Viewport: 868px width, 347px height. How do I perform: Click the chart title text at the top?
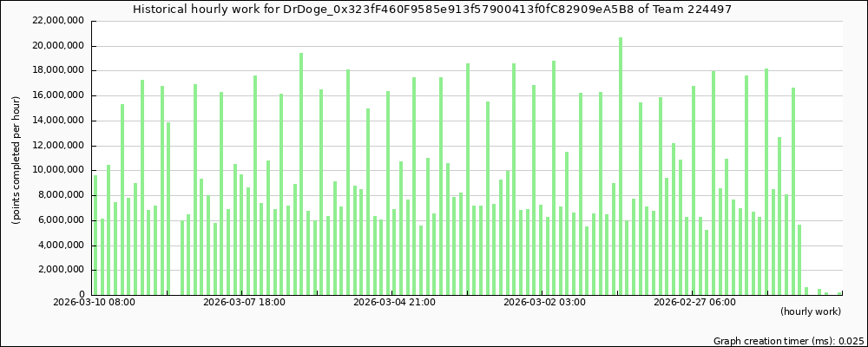tap(434, 9)
